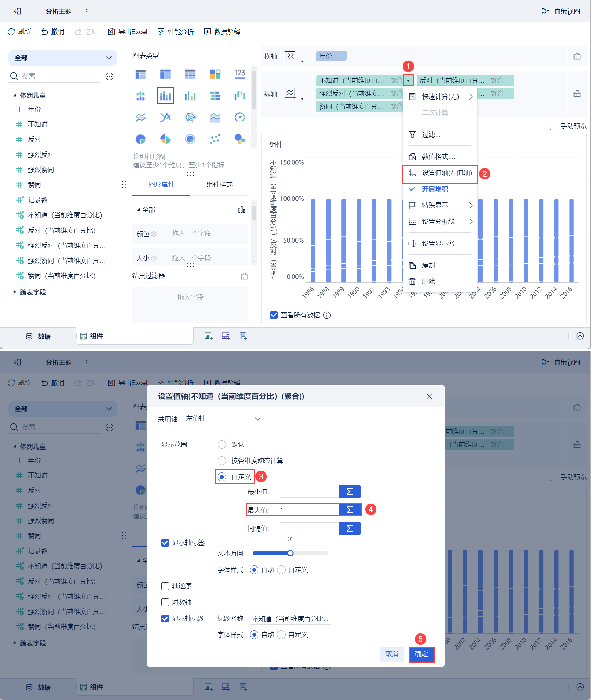The height and width of the screenshot is (700, 591).
Task: Cancel the value axis dialog with 取消
Action: (392, 654)
